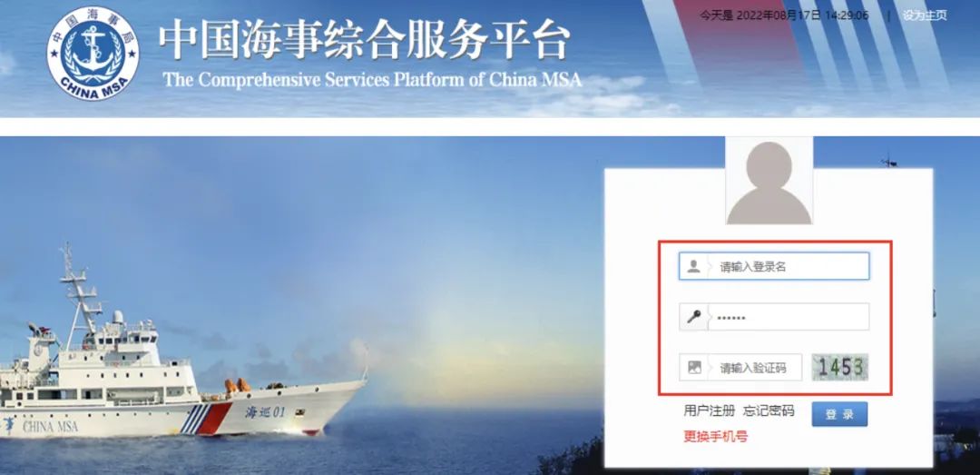
Task: Focus the 请输入登录名 username field
Action: pyautogui.click(x=774, y=266)
